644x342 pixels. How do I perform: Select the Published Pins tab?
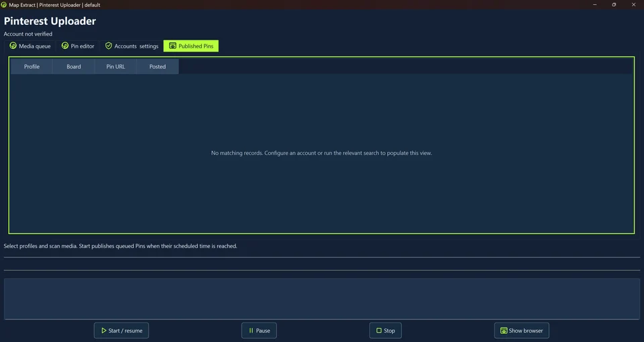(x=191, y=46)
